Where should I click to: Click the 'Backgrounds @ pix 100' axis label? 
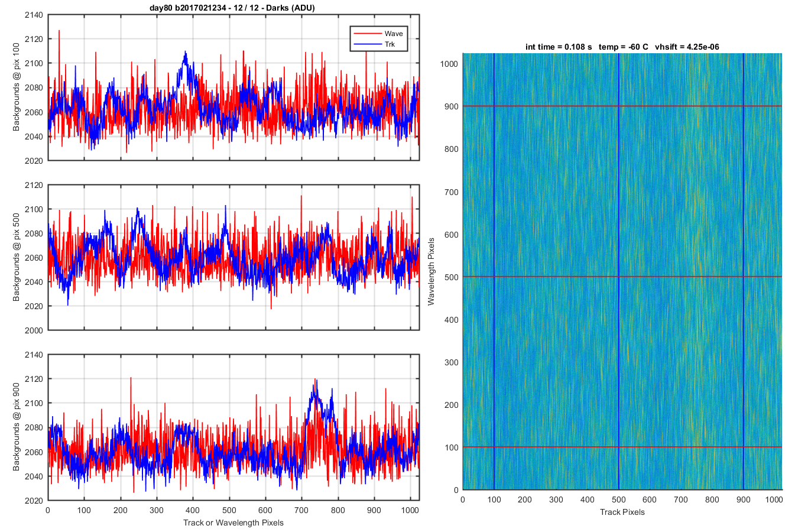tap(17, 87)
